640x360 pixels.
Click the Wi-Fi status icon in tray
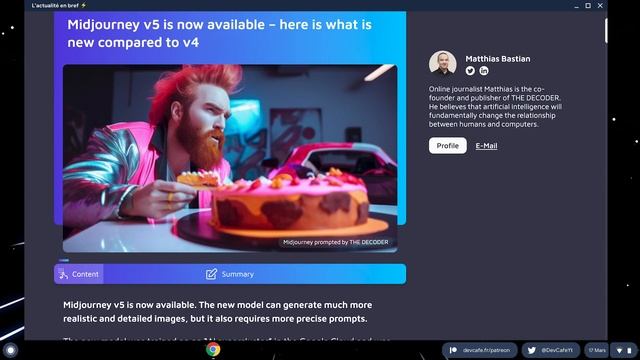(x=619, y=351)
